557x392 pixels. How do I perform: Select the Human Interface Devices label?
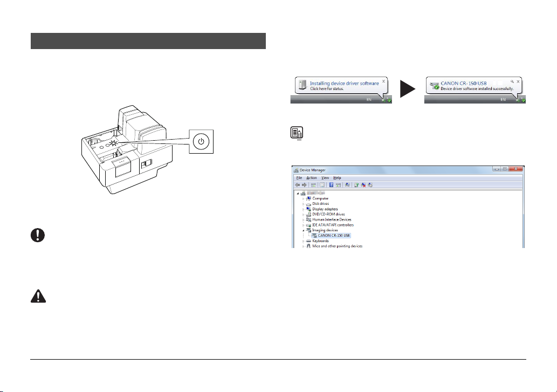pyautogui.click(x=332, y=220)
